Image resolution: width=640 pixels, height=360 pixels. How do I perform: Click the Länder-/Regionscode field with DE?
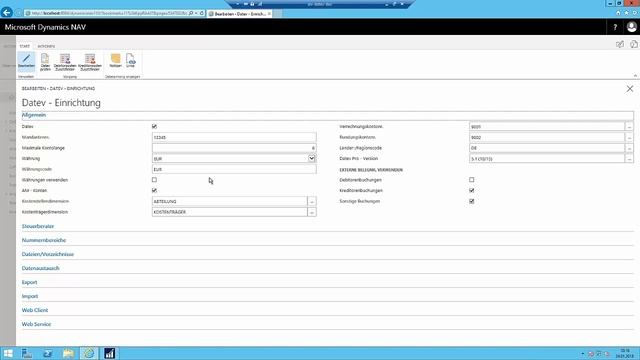tap(547, 148)
